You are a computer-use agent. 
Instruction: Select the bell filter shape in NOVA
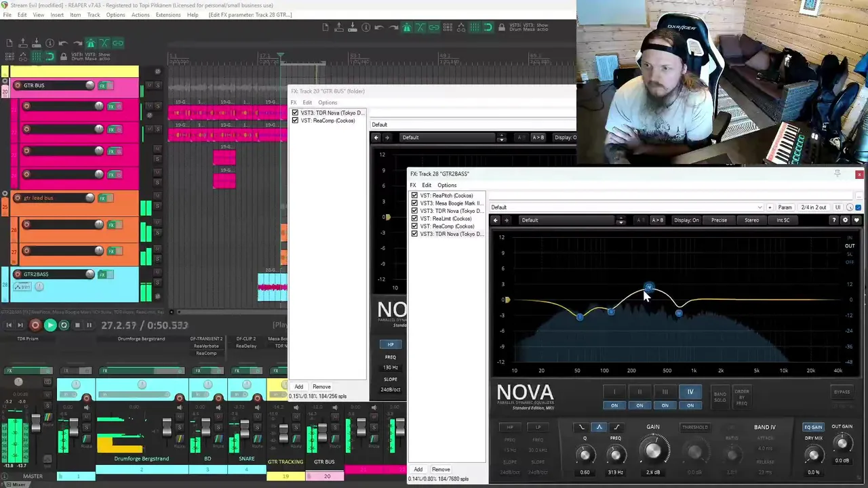click(599, 427)
